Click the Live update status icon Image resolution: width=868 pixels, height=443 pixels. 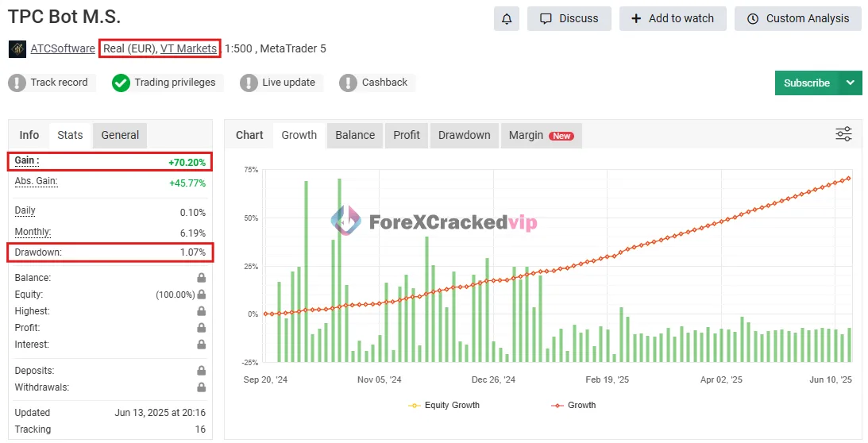(249, 83)
